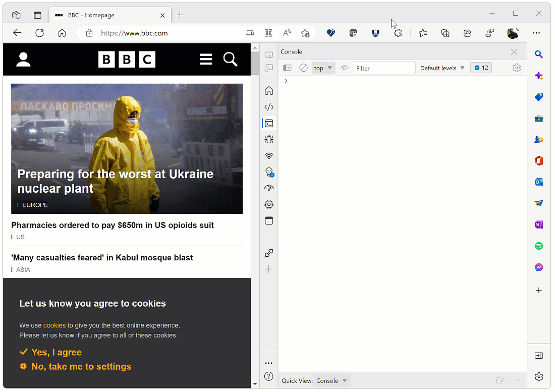Focus the console Filter field
Screen dimensions: 555x392
[384, 68]
